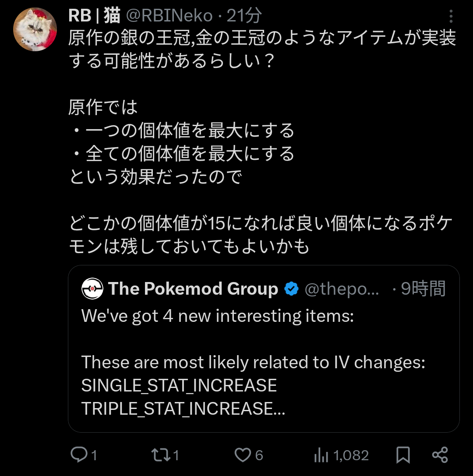Share the tweet using the share icon

coord(440,455)
